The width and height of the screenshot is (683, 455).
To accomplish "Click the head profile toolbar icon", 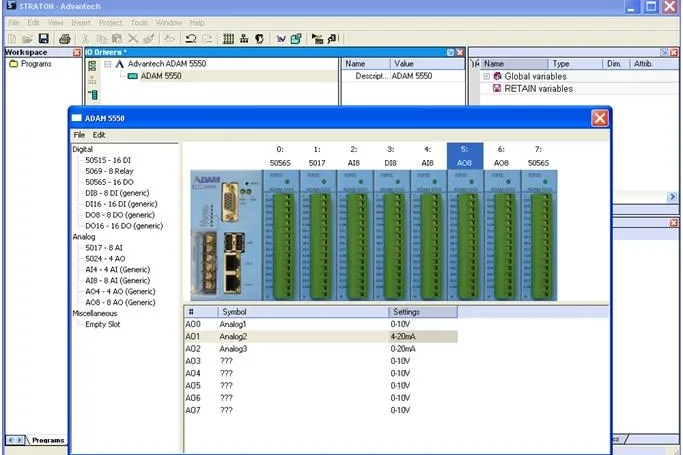I will coord(260,39).
